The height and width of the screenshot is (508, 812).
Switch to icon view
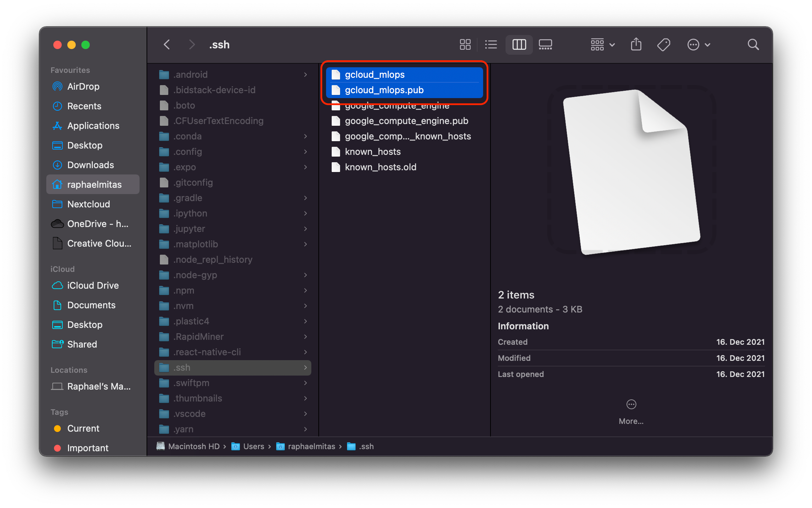(465, 44)
